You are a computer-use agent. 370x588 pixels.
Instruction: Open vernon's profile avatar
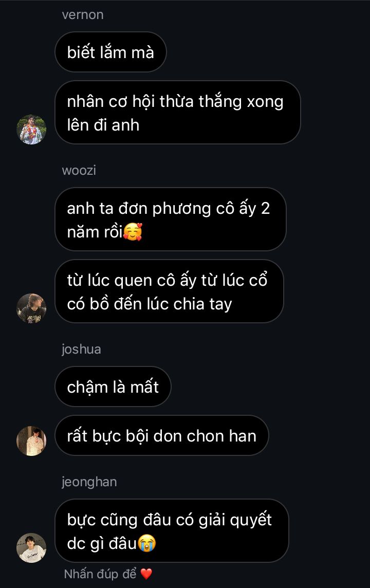31,130
